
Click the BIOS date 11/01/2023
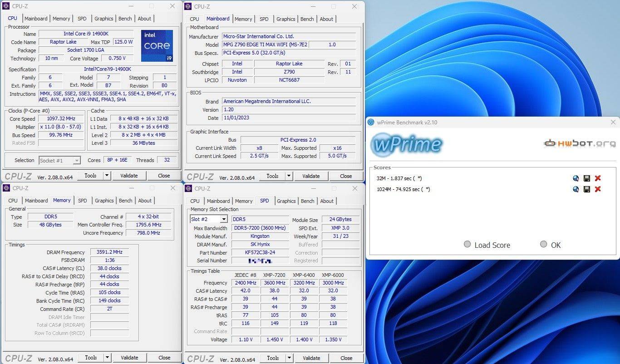[290, 118]
